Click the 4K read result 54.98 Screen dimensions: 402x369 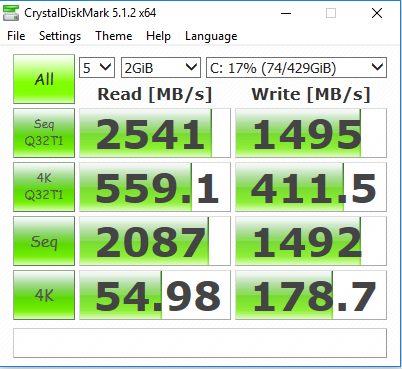pyautogui.click(x=155, y=295)
